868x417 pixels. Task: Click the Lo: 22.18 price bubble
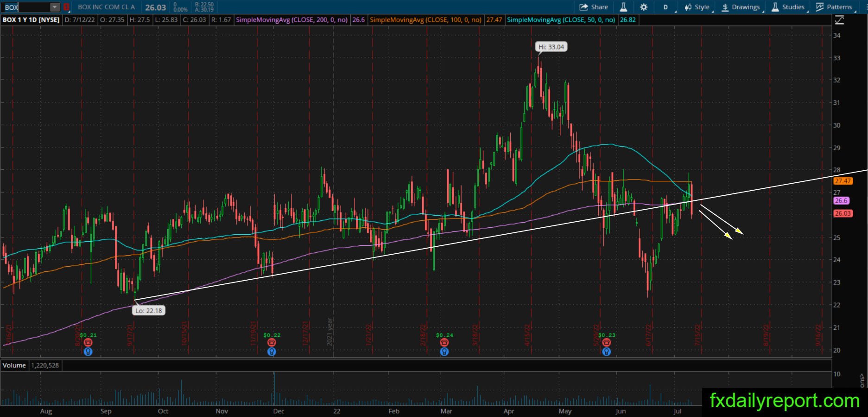[x=148, y=310]
